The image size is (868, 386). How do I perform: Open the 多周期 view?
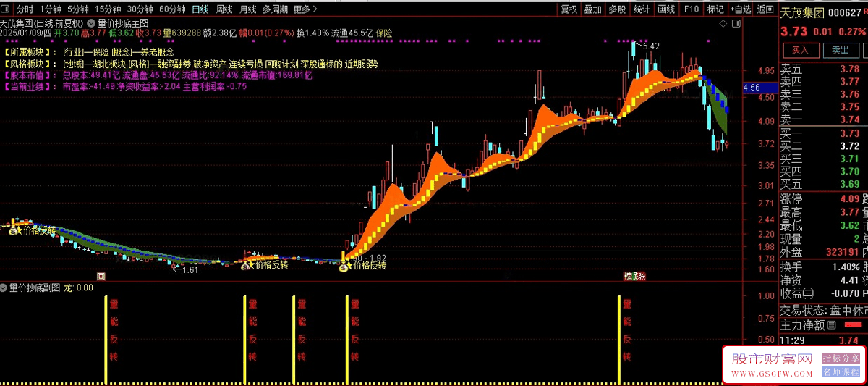(x=275, y=9)
